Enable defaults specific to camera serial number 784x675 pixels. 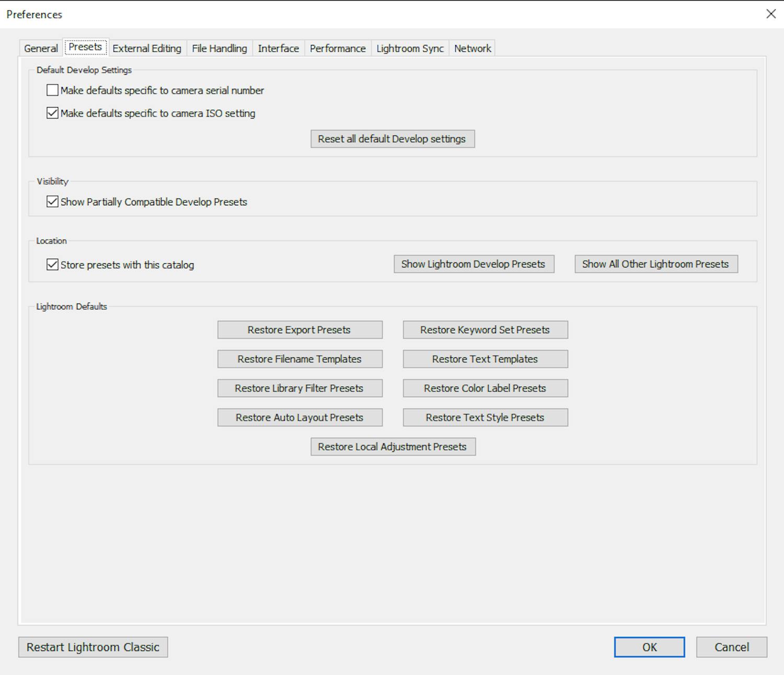coord(52,90)
